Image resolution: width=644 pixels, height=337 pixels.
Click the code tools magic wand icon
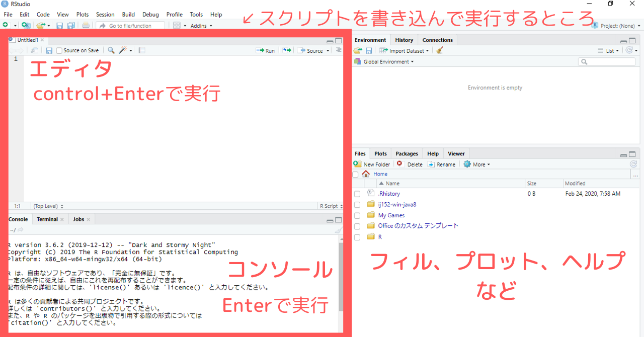[x=122, y=50]
